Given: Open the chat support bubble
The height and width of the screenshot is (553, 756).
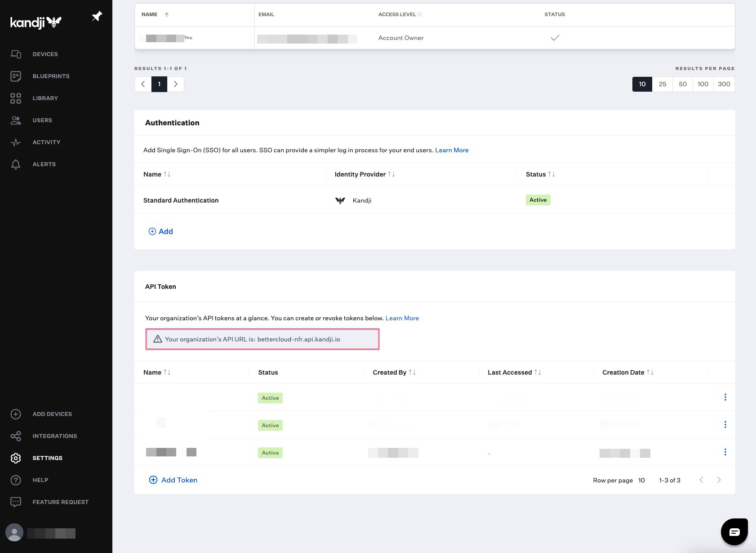Looking at the screenshot, I should click(x=734, y=531).
